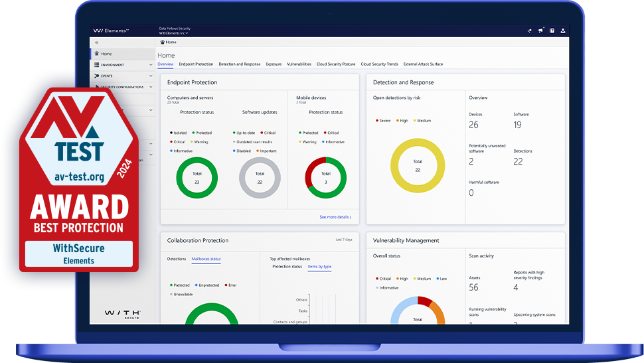The width and height of the screenshot is (644, 363).
Task: Open the user account icon
Action: pos(563,30)
